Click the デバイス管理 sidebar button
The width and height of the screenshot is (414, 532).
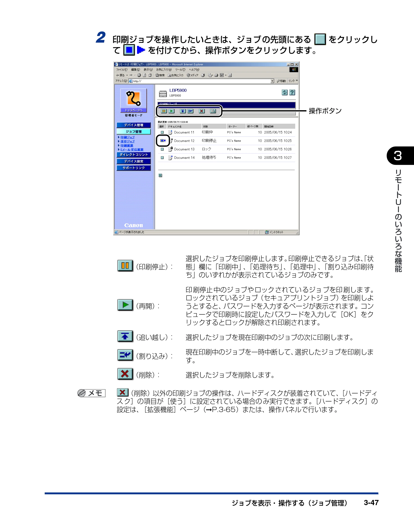point(134,125)
